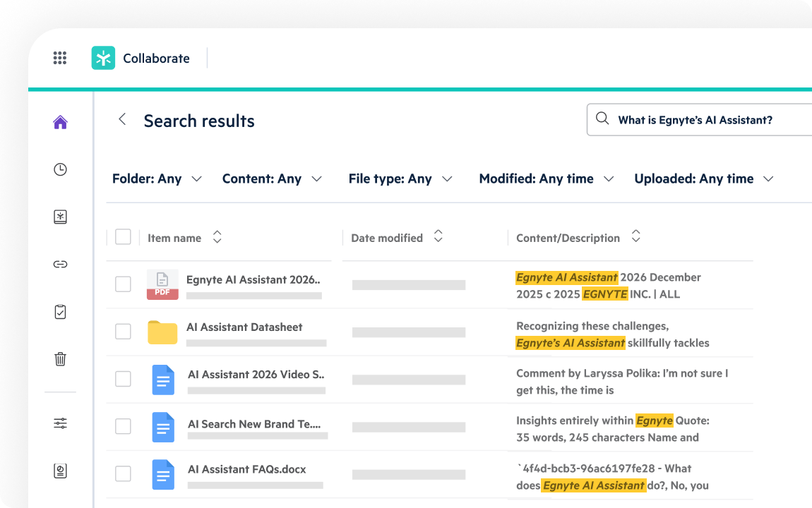Click the snippet '35 words, 245 characters Name and'

[607, 437]
